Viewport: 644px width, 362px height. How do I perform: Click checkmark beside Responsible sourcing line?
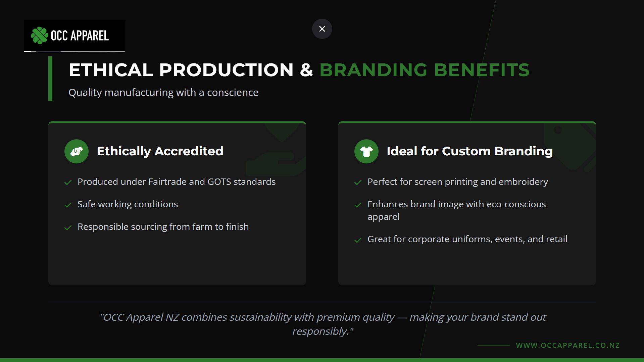pos(68,228)
